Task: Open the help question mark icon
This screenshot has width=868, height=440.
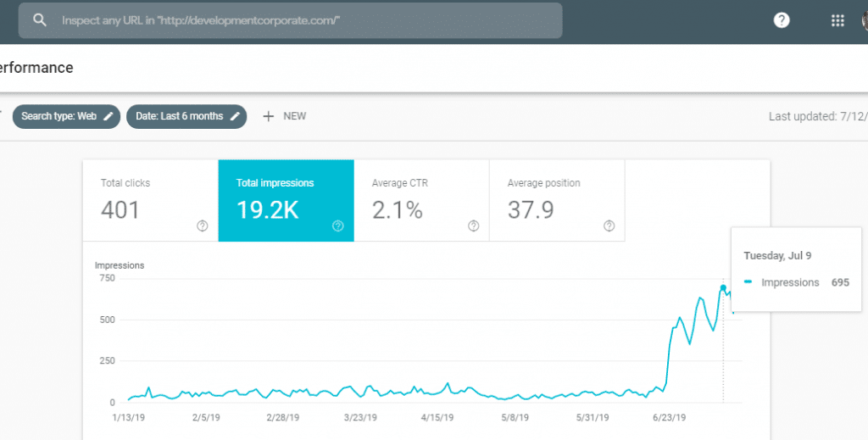Action: [x=782, y=20]
